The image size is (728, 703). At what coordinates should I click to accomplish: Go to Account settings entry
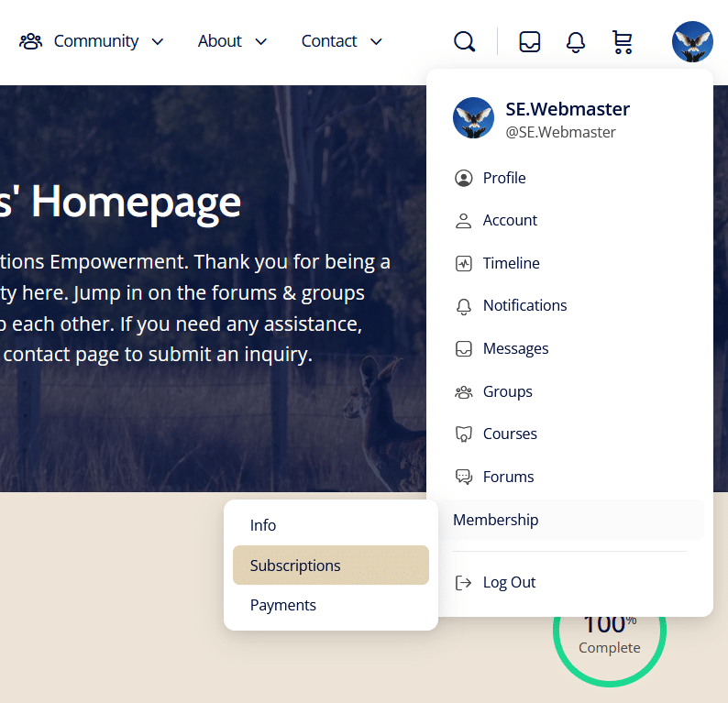510,220
